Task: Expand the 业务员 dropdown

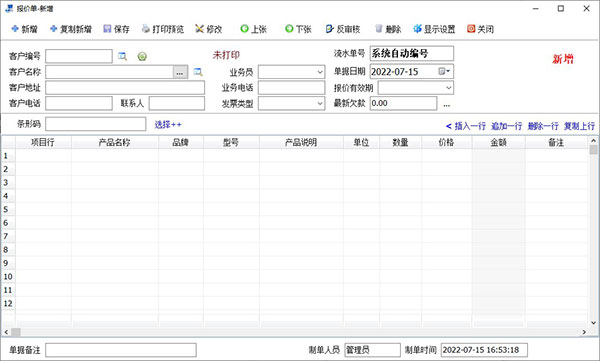Action: tap(320, 72)
